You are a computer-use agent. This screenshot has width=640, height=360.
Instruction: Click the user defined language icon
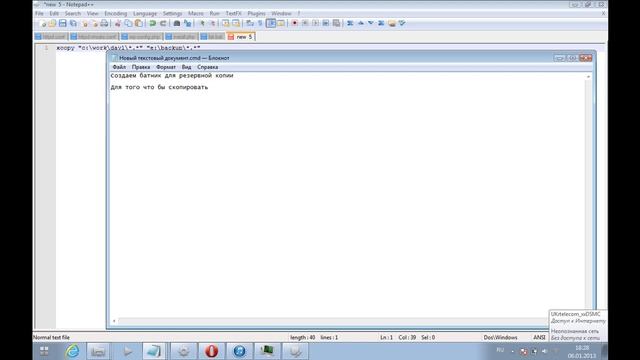point(281,23)
